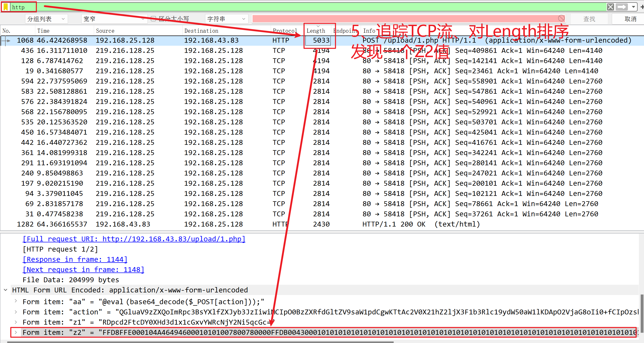This screenshot has height=343, width=644.
Task: Open the 分组列表 search scope dropdown
Action: [x=47, y=19]
